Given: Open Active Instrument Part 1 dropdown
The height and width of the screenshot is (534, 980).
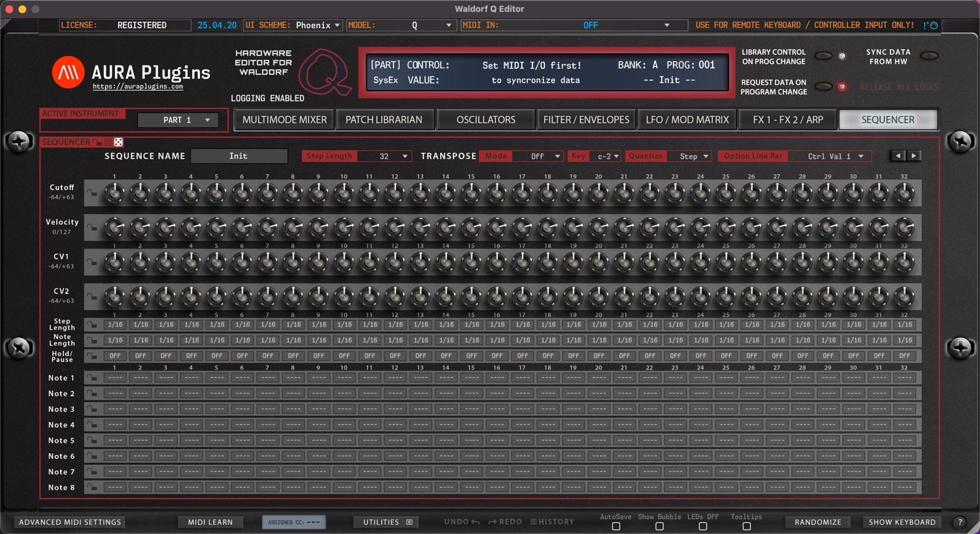Looking at the screenshot, I should pyautogui.click(x=178, y=120).
